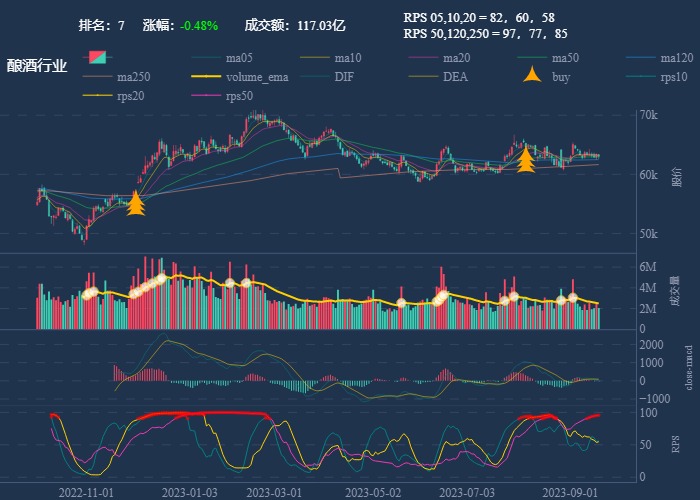Viewport: 700px width, 500px height.
Task: Click the buy arrow marker near August 2023
Action: pos(526,159)
